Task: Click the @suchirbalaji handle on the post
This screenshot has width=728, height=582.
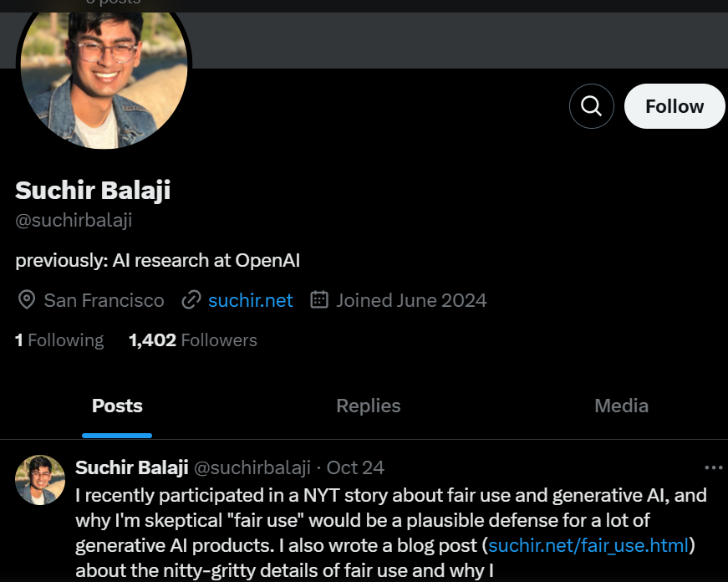Action: [x=252, y=467]
